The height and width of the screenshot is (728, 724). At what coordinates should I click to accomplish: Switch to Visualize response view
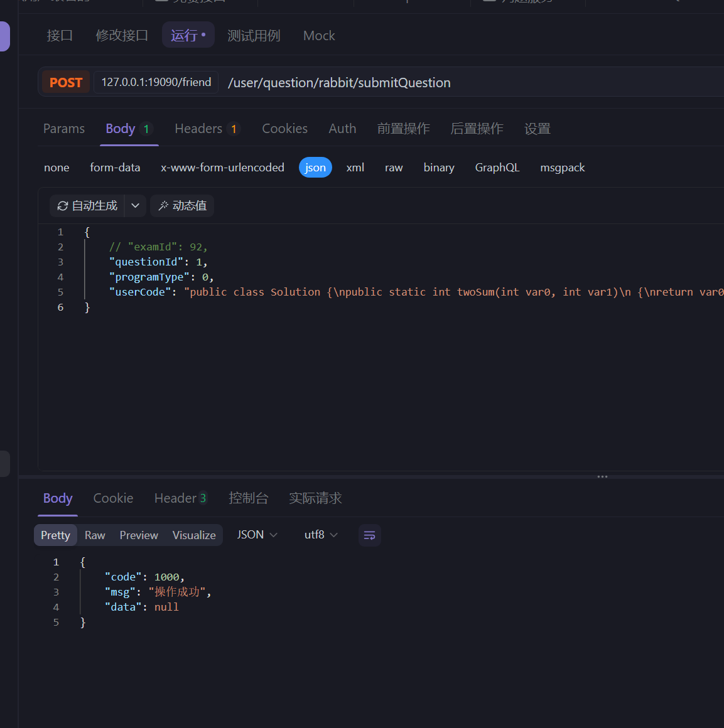click(194, 535)
